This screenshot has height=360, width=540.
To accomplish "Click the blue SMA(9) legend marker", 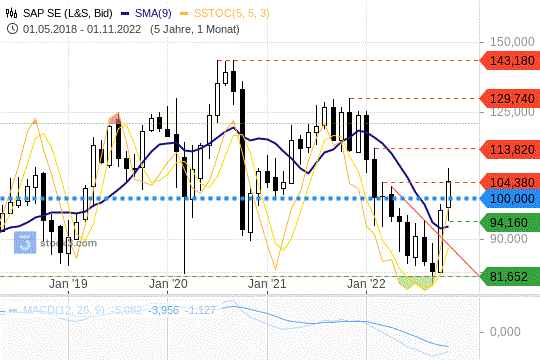I will (x=125, y=13).
